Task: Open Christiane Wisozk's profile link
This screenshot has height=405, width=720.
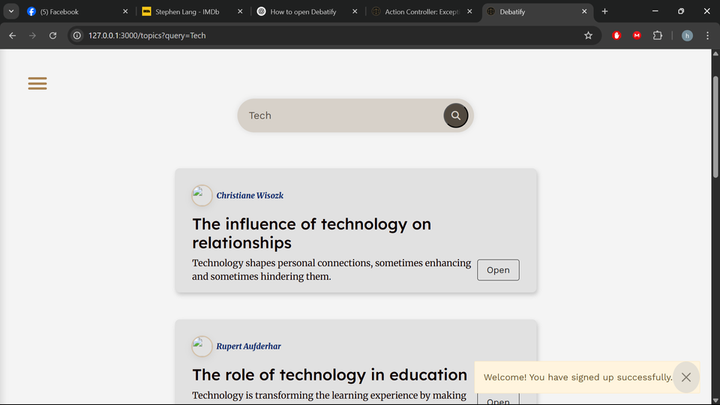Action: tap(249, 196)
